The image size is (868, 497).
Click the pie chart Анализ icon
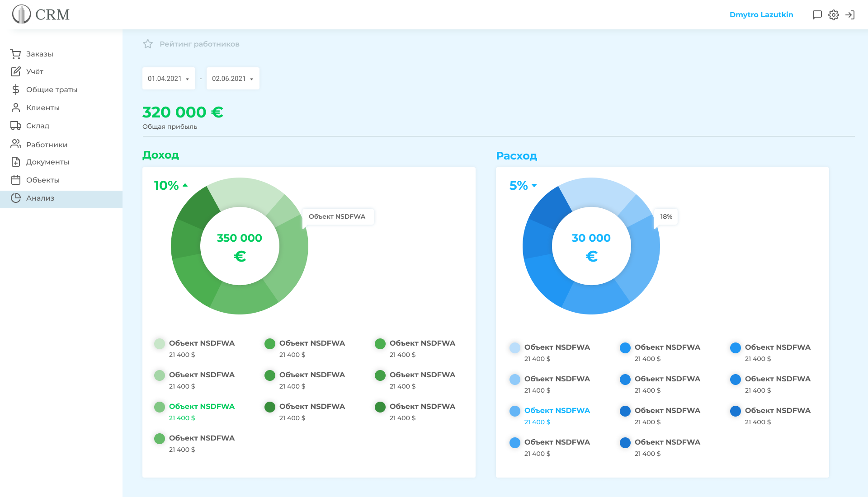(x=16, y=198)
